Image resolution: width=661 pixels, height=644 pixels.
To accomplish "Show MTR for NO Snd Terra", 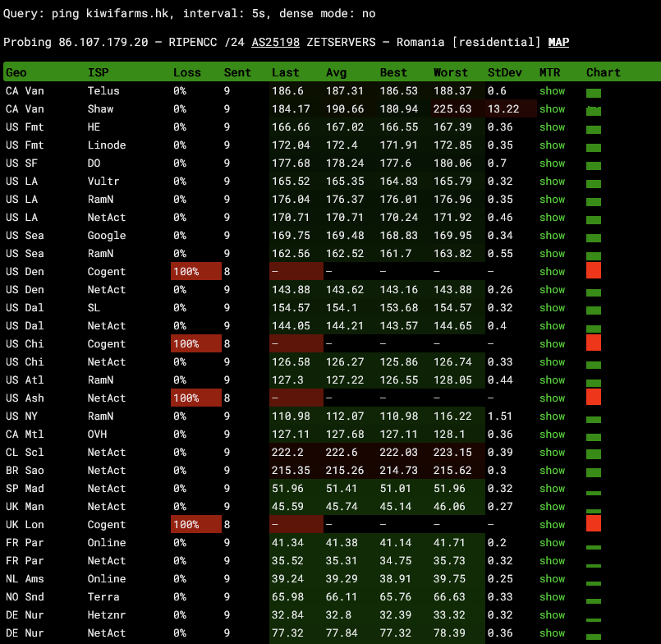I will pos(553,597).
